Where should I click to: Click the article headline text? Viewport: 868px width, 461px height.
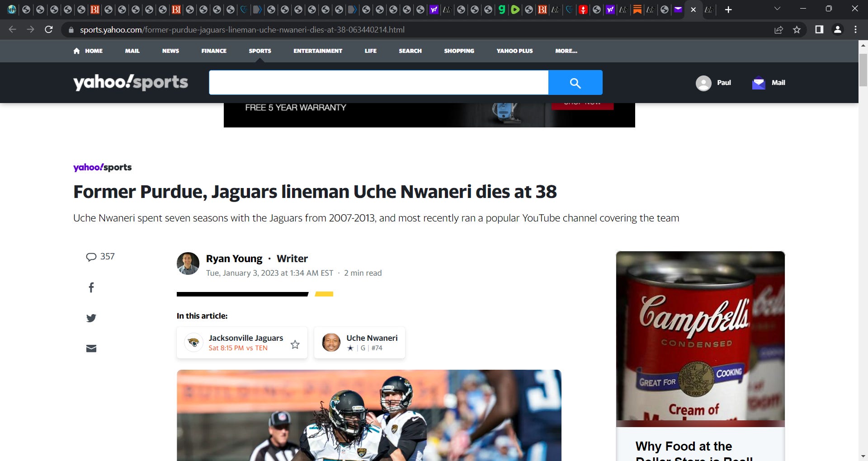pos(315,192)
